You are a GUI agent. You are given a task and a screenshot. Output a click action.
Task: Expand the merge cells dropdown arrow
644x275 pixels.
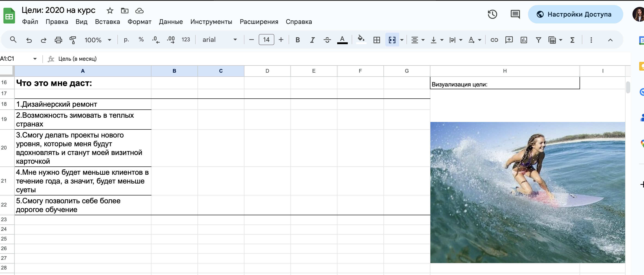point(402,40)
